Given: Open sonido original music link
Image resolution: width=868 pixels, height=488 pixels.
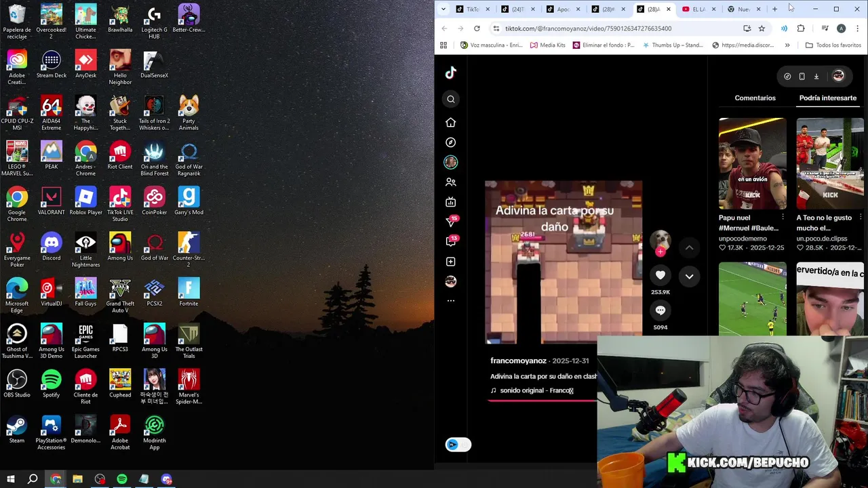Looking at the screenshot, I should (532, 390).
